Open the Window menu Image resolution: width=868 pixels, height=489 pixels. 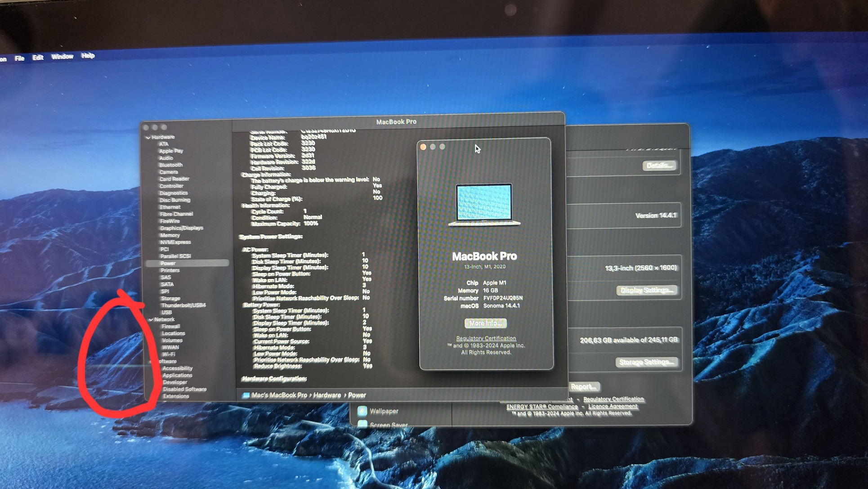(62, 57)
